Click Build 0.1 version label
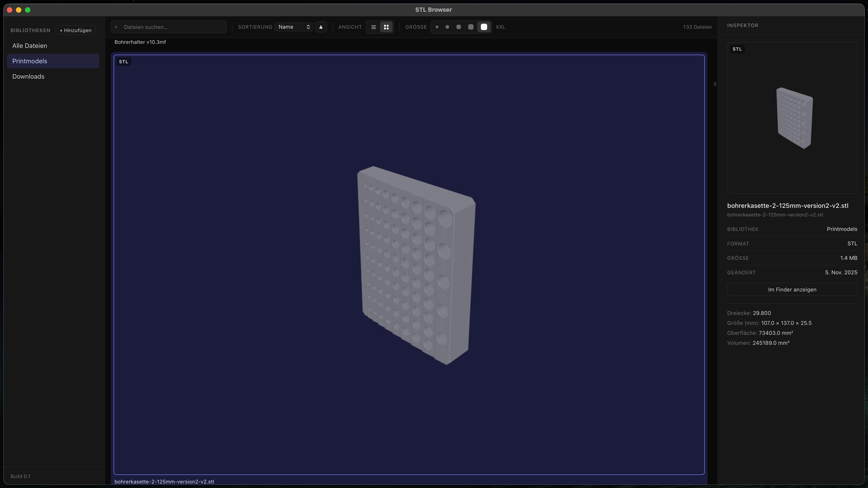The height and width of the screenshot is (488, 868). coord(21,477)
